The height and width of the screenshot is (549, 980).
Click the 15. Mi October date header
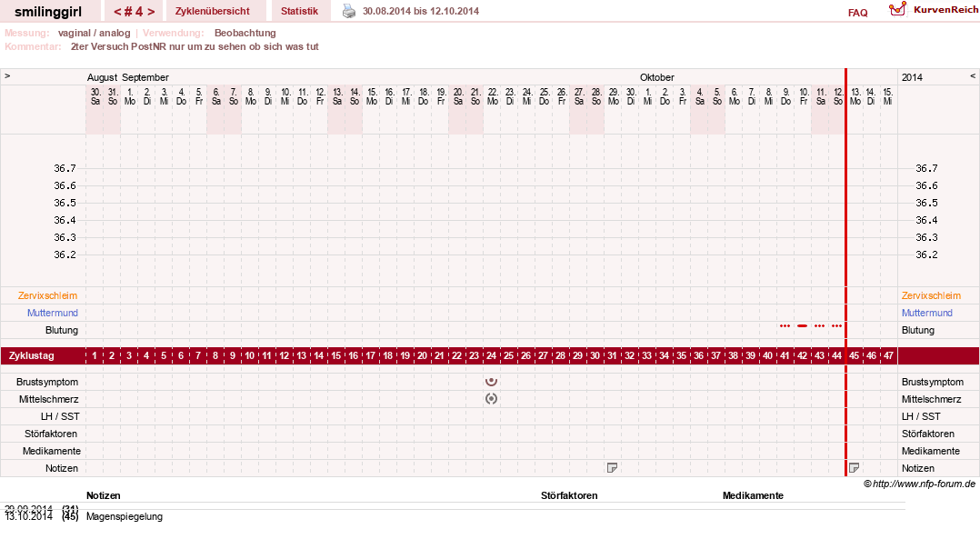(x=888, y=97)
